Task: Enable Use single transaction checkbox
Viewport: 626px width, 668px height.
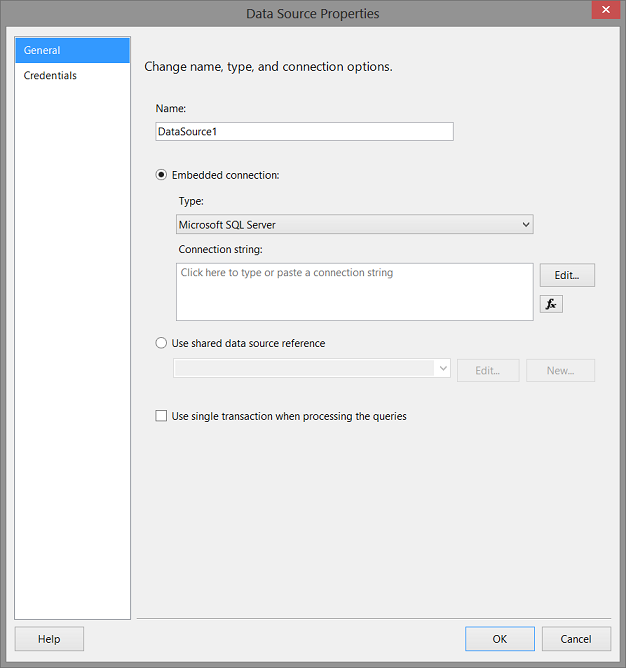Action: tap(162, 416)
